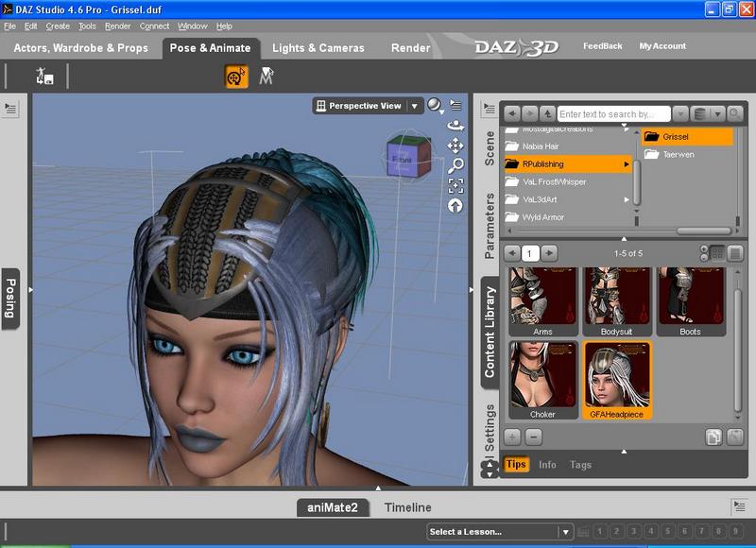Screen dimensions: 756x548
Task: Open search history dropdown arrow
Action: tap(680, 114)
